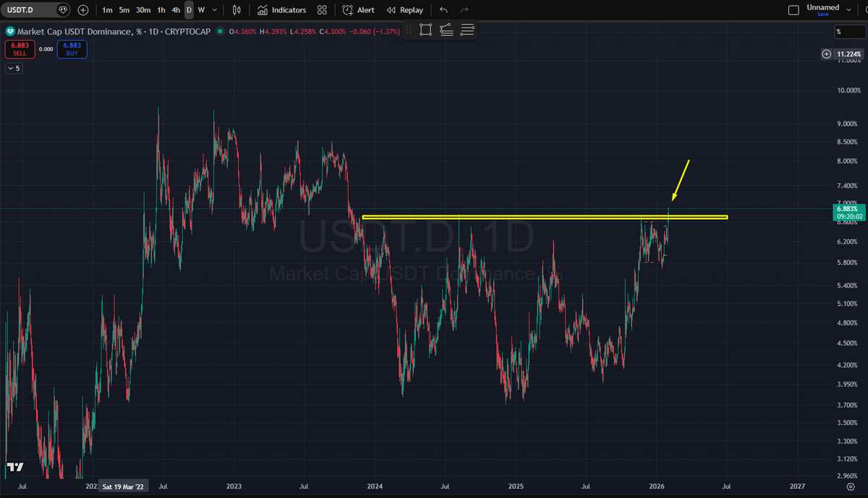The width and height of the screenshot is (868, 498).
Task: Select the 1h interval
Action: 161,10
